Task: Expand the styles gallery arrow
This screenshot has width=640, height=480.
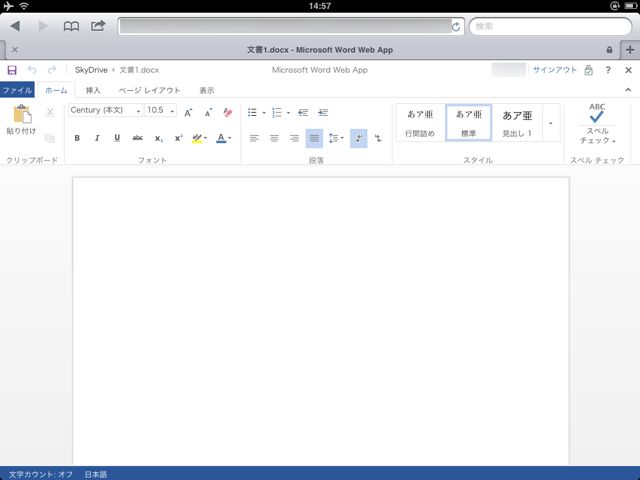Action: tap(551, 123)
